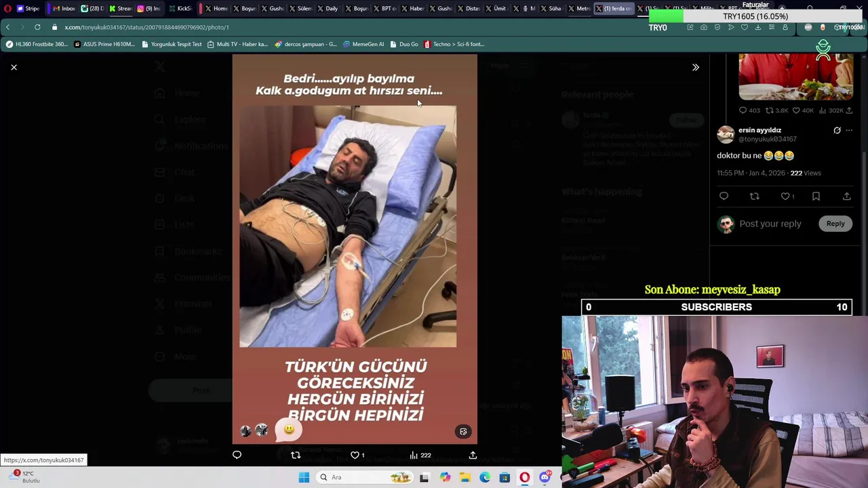Like the photo using heart icon below image
This screenshot has width=868, height=488.
(355, 455)
